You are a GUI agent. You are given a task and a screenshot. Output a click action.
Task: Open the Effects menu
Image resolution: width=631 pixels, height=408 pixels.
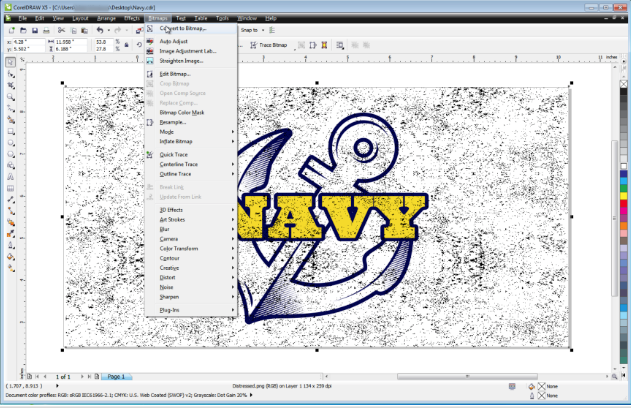pyautogui.click(x=132, y=18)
